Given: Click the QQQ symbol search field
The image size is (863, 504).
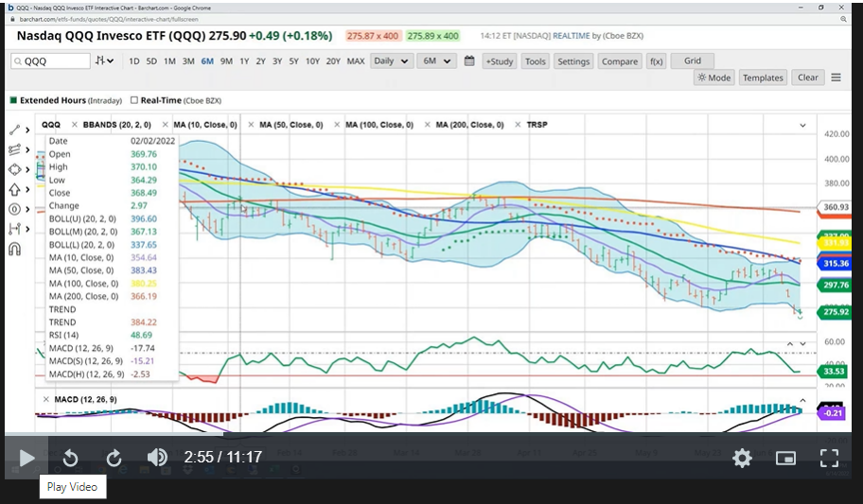Looking at the screenshot, I should 50,61.
